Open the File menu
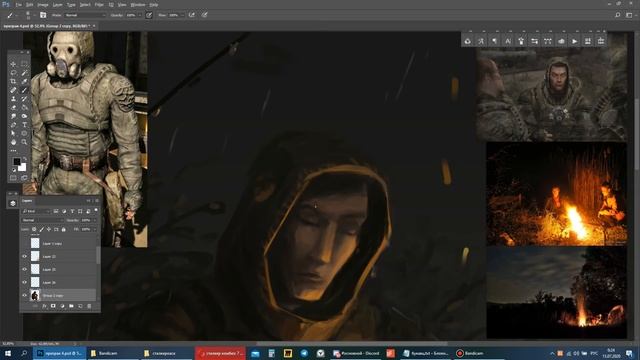The width and height of the screenshot is (640, 360). click(18, 5)
